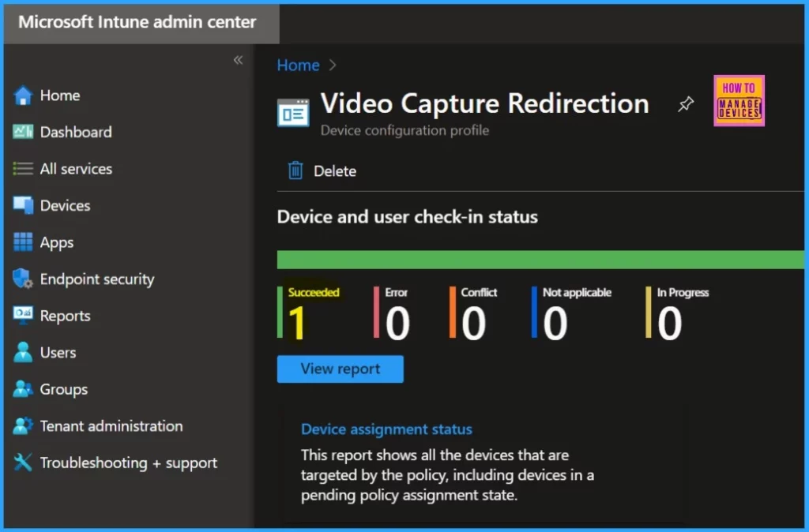The height and width of the screenshot is (532, 809).
Task: Click the Not applicable status label
Action: pos(577,292)
